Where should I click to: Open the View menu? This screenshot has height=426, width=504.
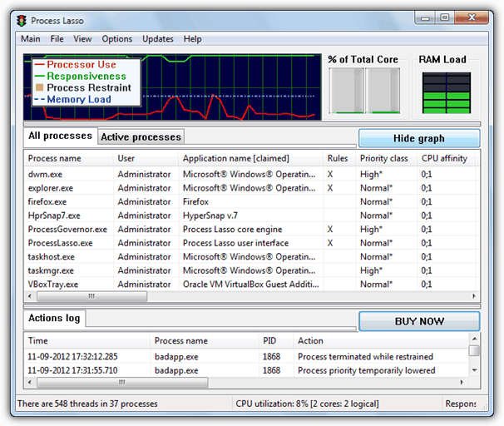(x=82, y=39)
